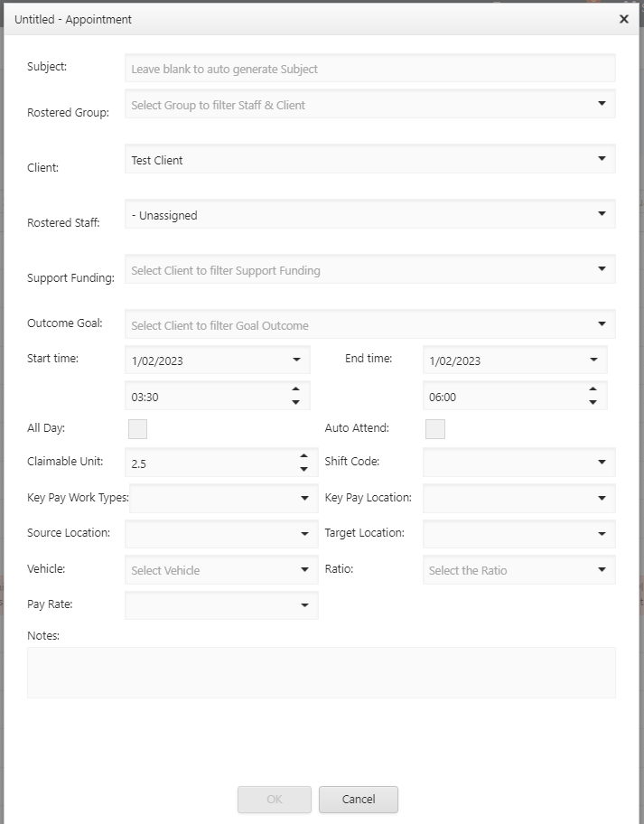The image size is (644, 824).
Task: Open the Source Location dropdown
Action: tap(221, 533)
